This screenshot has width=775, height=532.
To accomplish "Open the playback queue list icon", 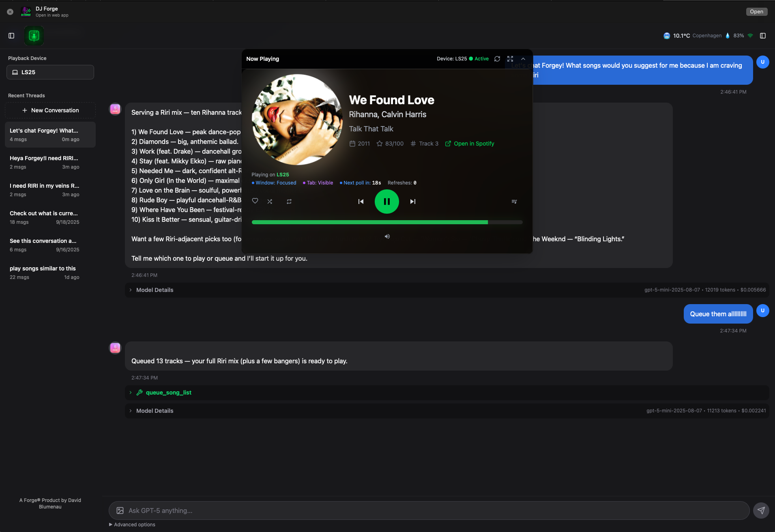I will [514, 202].
